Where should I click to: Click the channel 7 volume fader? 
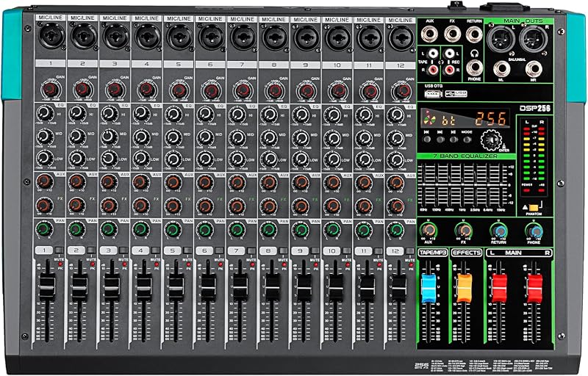(x=240, y=288)
